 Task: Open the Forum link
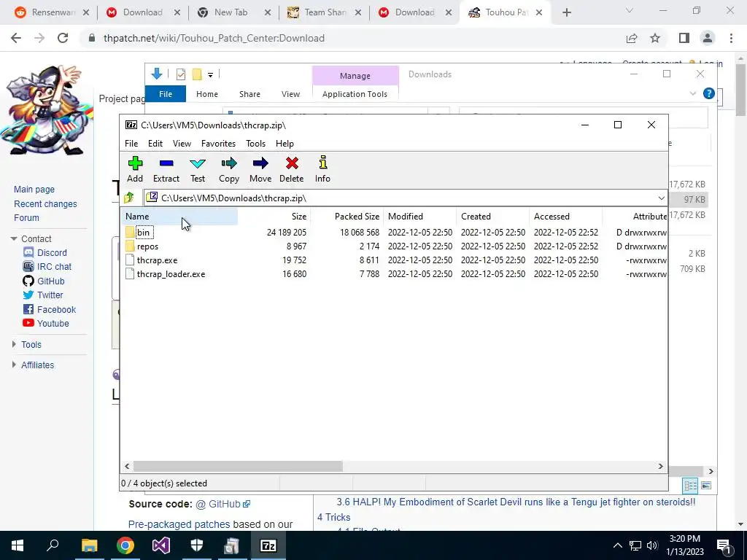pyautogui.click(x=26, y=217)
